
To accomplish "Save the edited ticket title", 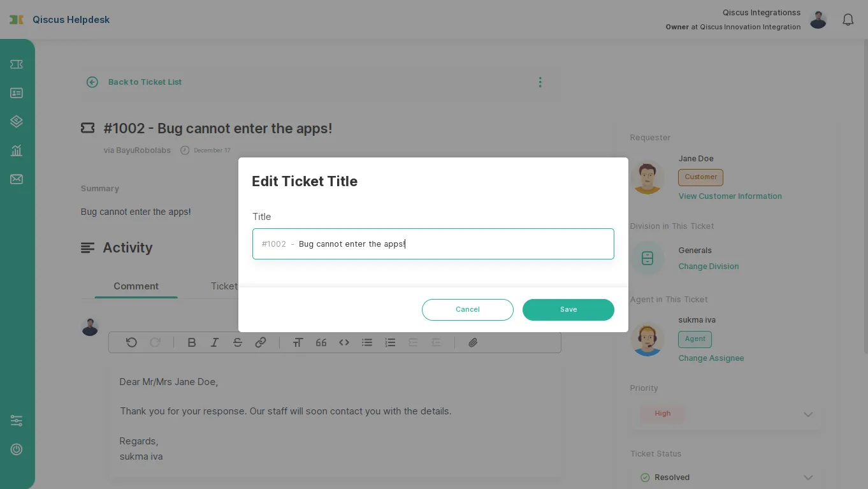I will click(x=568, y=310).
